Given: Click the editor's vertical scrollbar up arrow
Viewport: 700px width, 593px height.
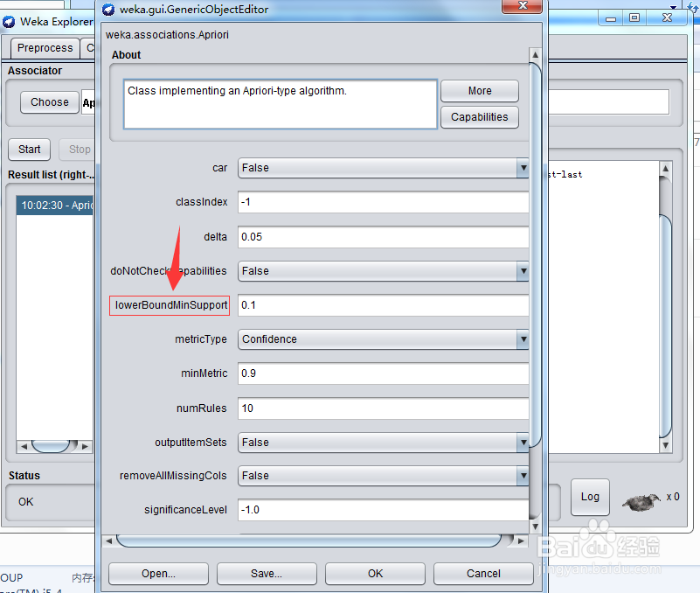Looking at the screenshot, I should 535,55.
